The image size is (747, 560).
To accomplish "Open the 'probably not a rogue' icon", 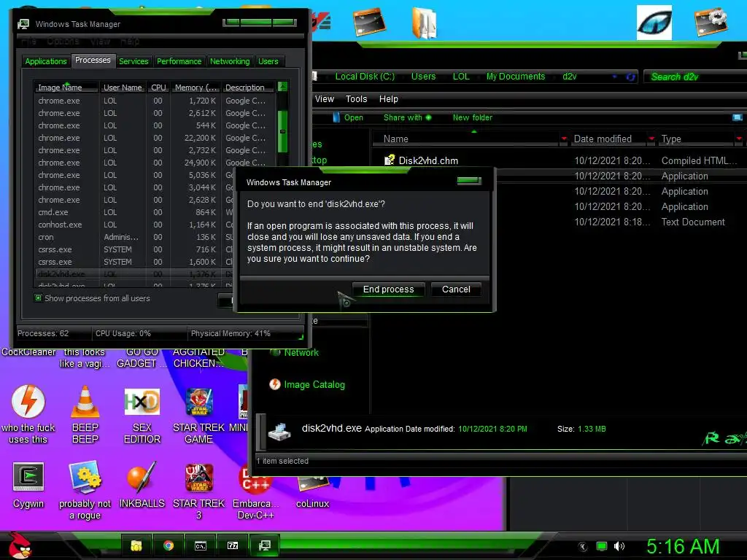I will [x=85, y=489].
